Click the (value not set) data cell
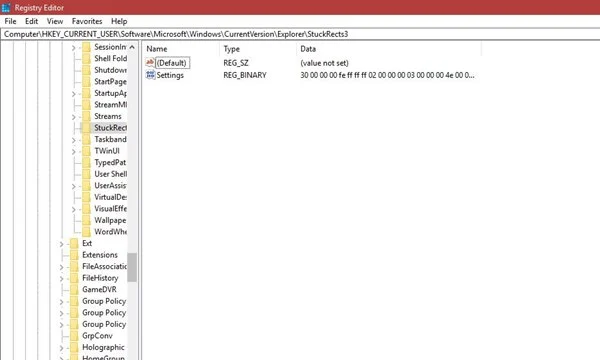The image size is (600, 360). point(324,63)
